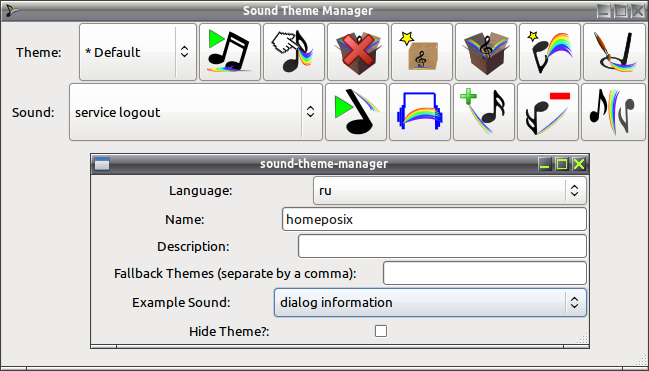This screenshot has width=649, height=371.
Task: Open the Example Sound dropdown
Action: click(x=430, y=303)
